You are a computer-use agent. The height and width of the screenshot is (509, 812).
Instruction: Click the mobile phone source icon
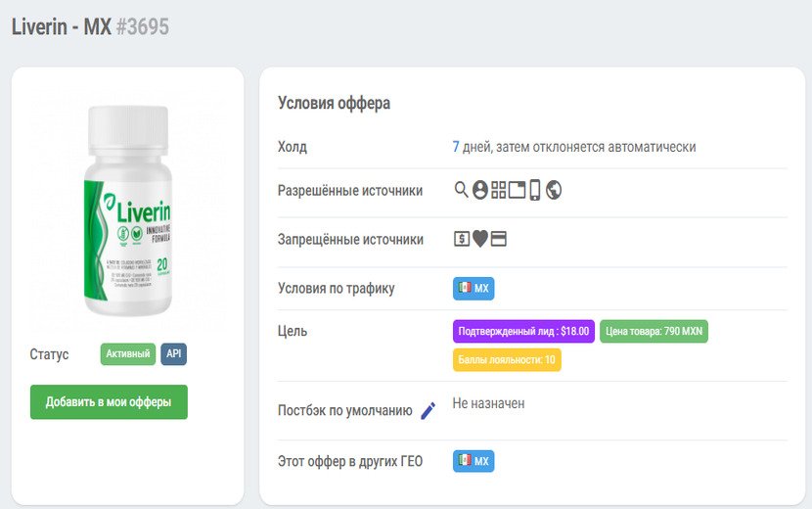(x=534, y=190)
